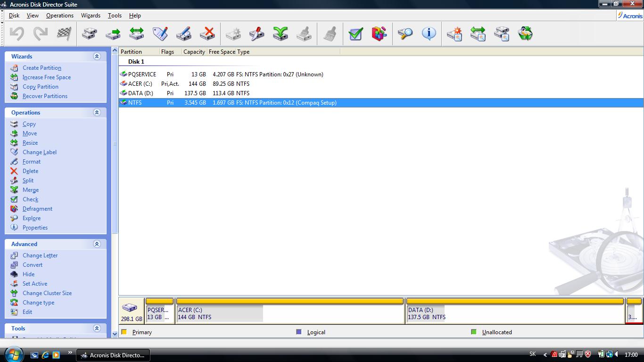The image size is (644, 362).
Task: Click Change Letter in Advanced panel
Action: (40, 255)
